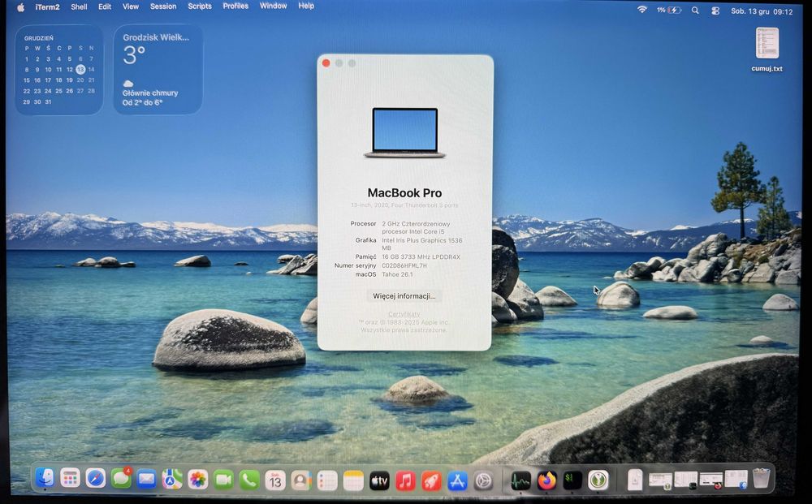
Task: Click the 3° temperature in weather widget
Action: tap(134, 55)
